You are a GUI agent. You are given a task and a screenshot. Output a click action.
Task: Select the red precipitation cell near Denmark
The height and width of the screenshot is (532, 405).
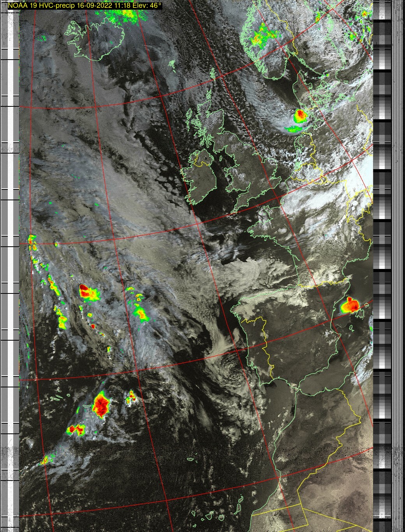[300, 115]
